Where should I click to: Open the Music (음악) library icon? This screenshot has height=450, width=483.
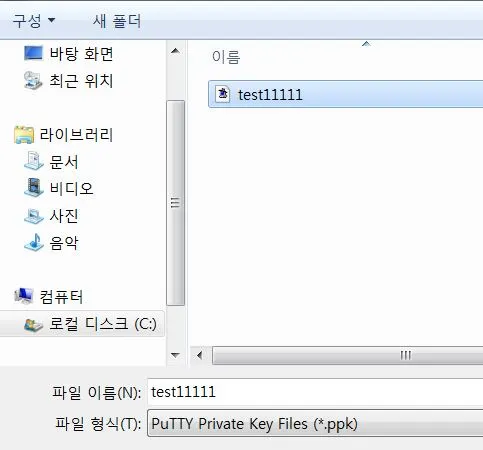pos(34,242)
